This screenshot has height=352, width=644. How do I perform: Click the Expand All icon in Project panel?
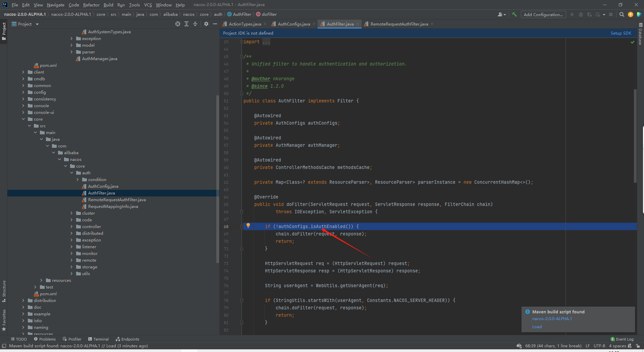186,24
